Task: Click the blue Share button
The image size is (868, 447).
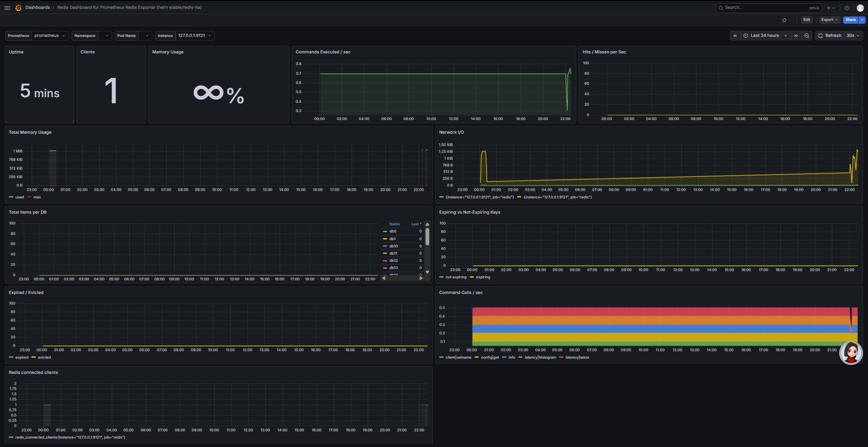Action: (x=850, y=20)
